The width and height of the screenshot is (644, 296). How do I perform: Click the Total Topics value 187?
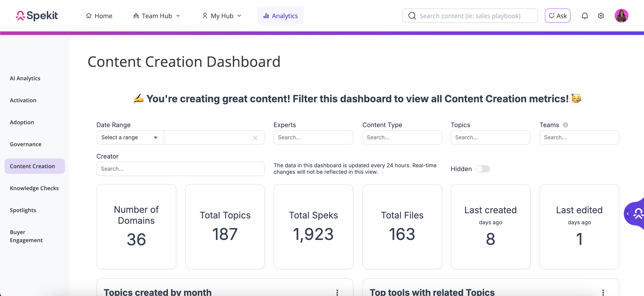(x=225, y=234)
